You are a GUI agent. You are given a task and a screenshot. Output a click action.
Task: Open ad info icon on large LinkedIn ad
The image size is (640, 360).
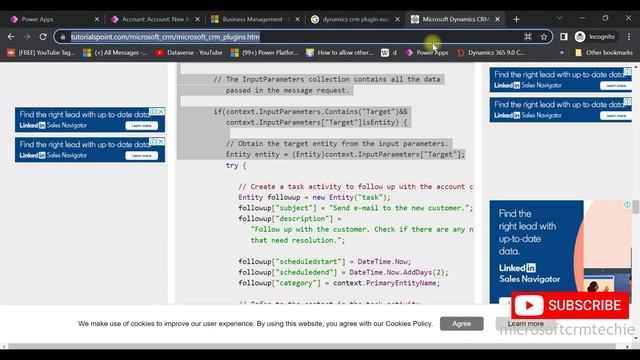click(x=627, y=205)
